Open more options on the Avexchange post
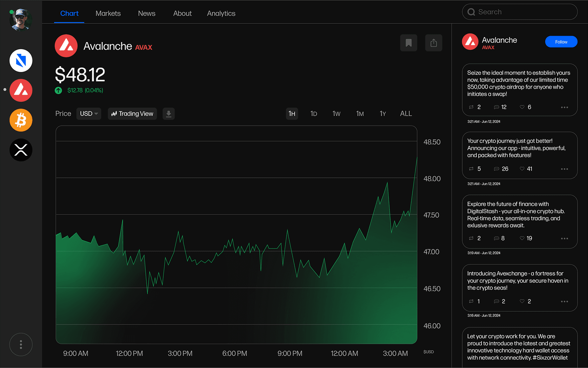This screenshot has height=368, width=588. tap(565, 302)
